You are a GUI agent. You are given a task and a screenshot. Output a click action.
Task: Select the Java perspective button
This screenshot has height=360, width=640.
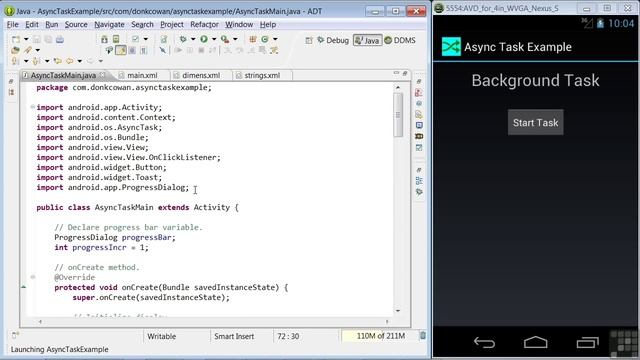tap(367, 40)
